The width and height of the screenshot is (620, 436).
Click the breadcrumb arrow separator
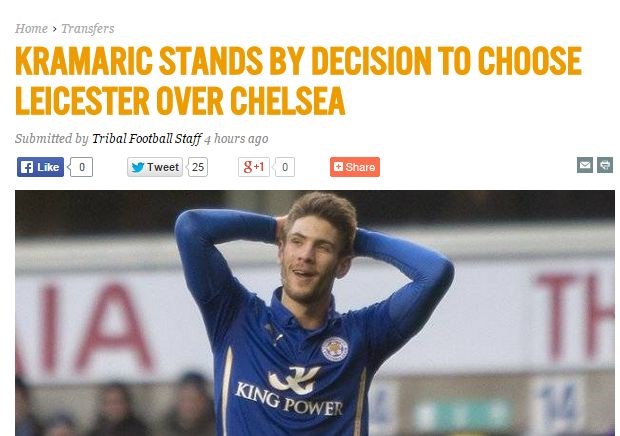54,29
